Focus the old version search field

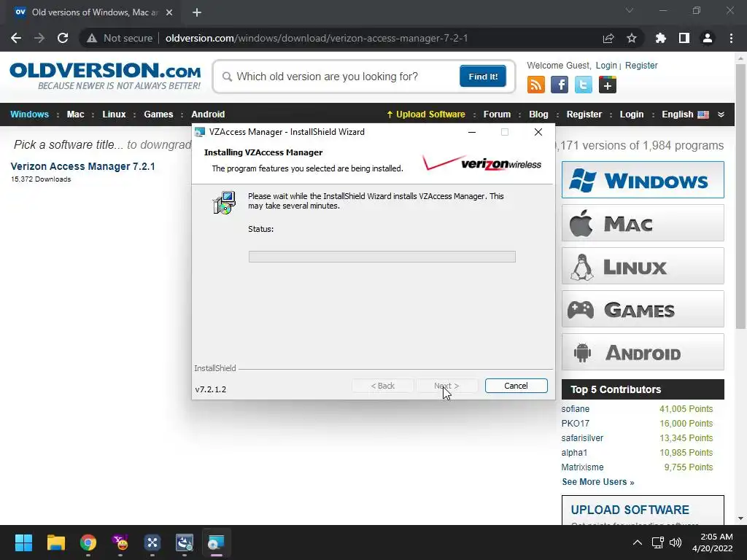(341, 77)
